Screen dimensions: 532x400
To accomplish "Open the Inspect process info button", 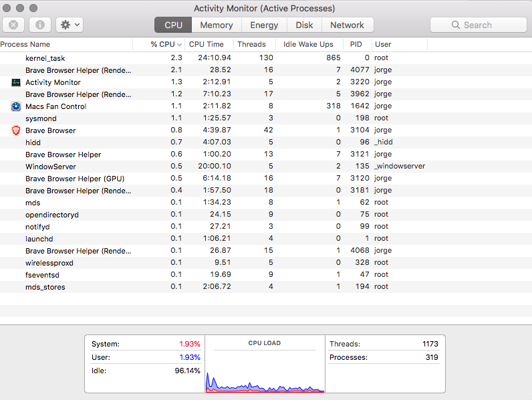I will click(x=39, y=25).
